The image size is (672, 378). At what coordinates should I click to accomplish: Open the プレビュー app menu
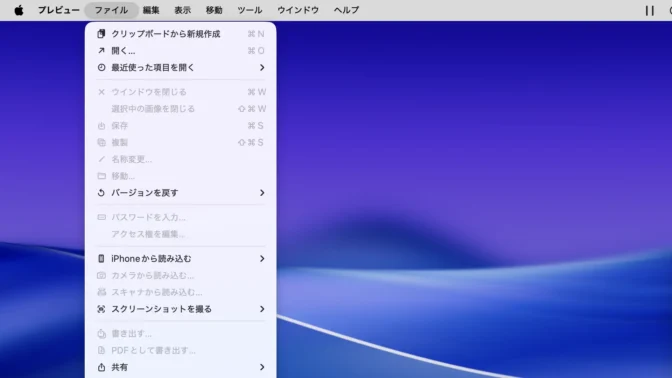coord(59,10)
